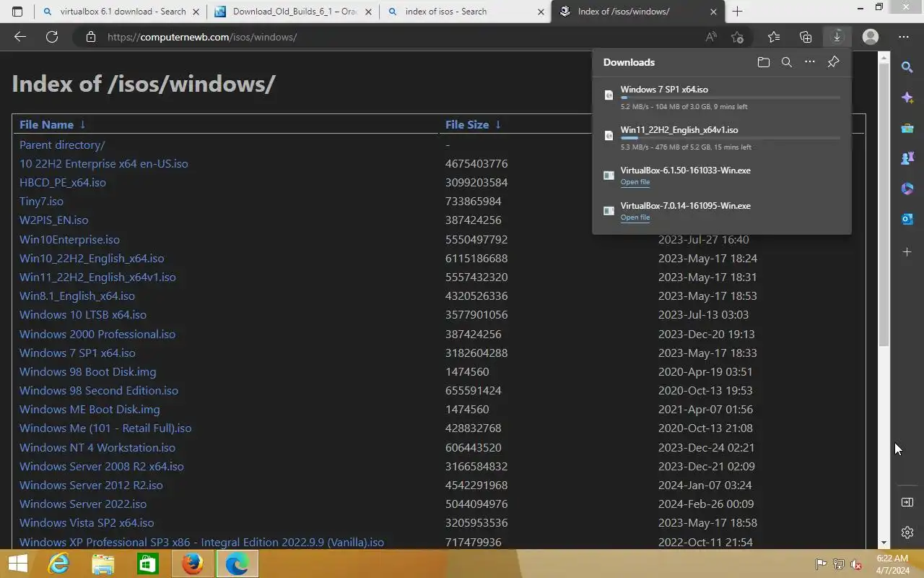Image resolution: width=924 pixels, height=578 pixels.
Task: Open Tools briefcase icon in sidebar
Action: (907, 128)
